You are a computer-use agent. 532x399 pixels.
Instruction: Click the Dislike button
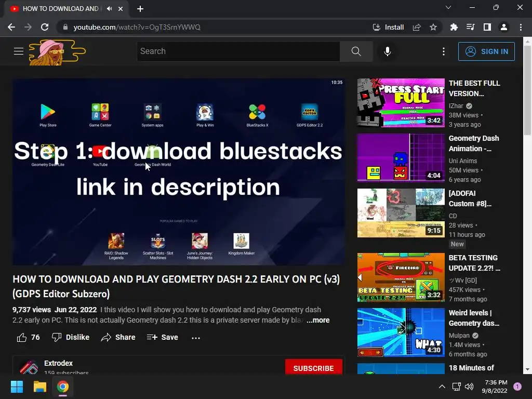tap(71, 337)
